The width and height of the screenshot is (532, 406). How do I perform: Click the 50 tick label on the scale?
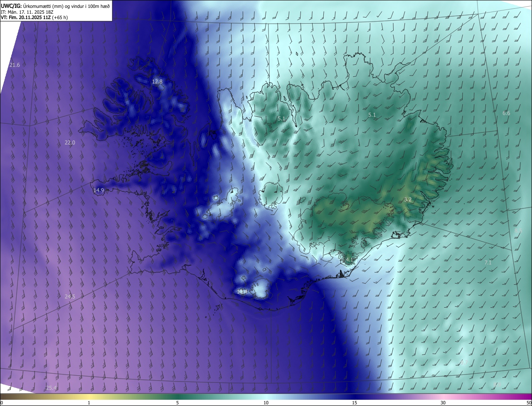tap(529, 403)
